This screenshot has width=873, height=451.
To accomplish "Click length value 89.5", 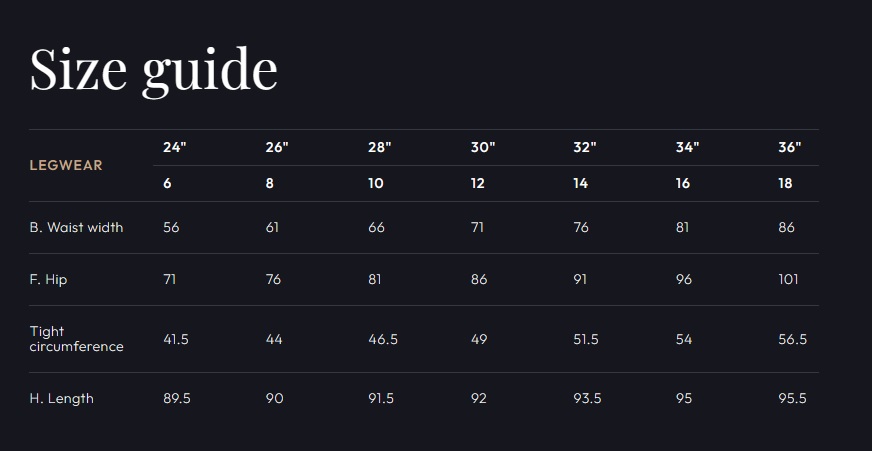I will 177,399.
